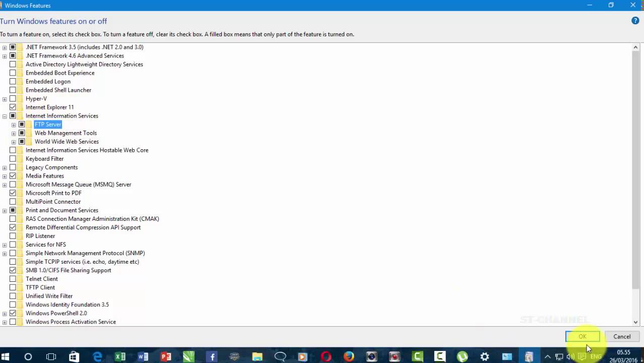Expand Web Management Tools node
Viewport: 644px width, 363px height.
tap(14, 133)
